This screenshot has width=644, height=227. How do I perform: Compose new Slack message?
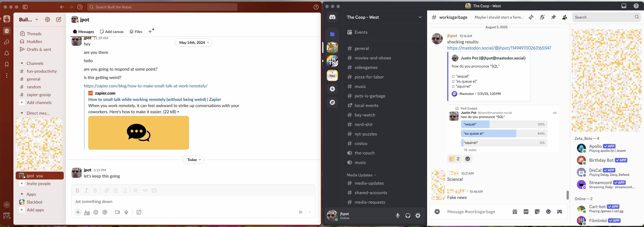tap(59, 20)
